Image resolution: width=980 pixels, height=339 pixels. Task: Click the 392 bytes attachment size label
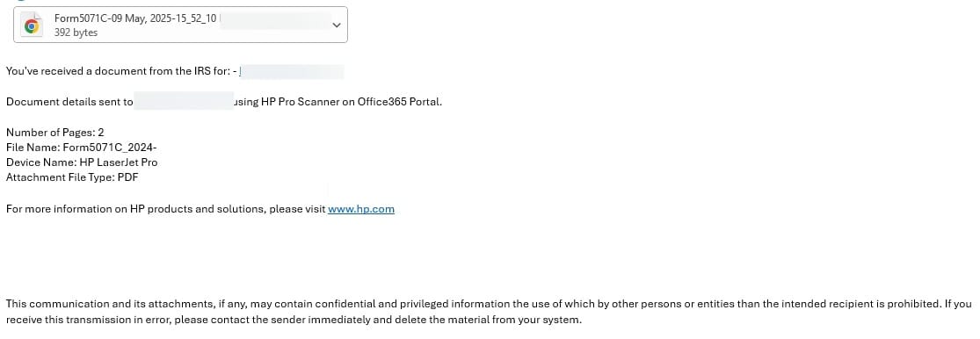[76, 32]
